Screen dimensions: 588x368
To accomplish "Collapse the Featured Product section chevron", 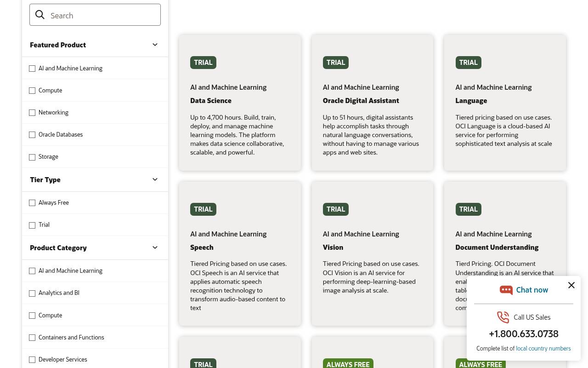I will coord(155,45).
